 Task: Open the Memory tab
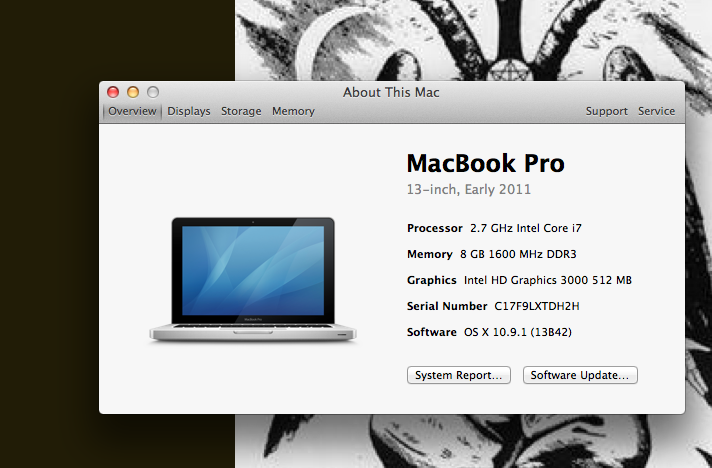pos(293,111)
